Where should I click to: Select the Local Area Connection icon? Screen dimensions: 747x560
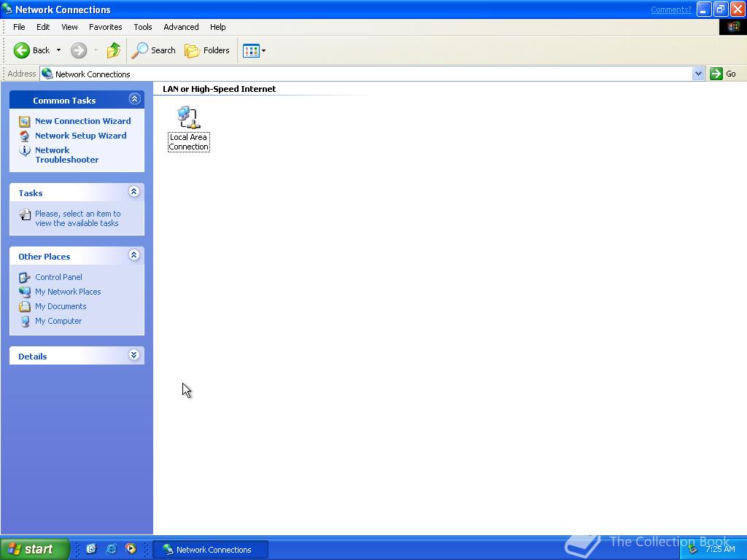pos(188,117)
